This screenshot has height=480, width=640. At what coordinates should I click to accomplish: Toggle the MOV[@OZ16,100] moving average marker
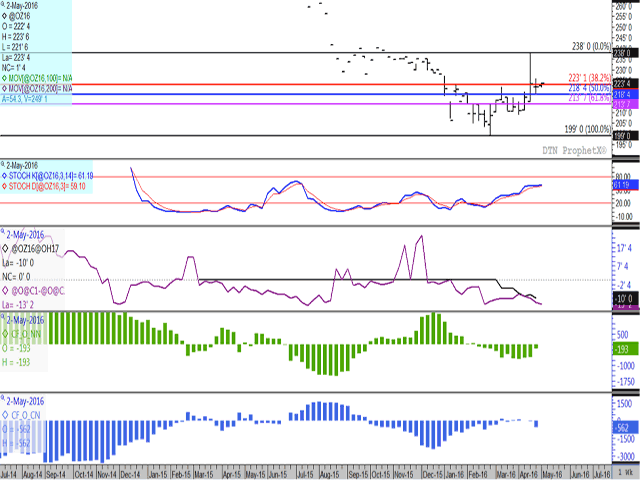5,78
